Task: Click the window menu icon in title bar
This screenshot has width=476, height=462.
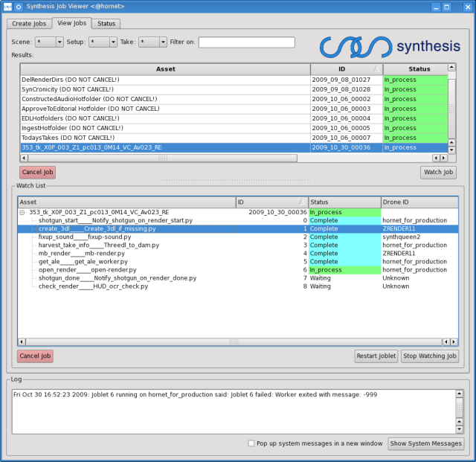Action: [19, 7]
